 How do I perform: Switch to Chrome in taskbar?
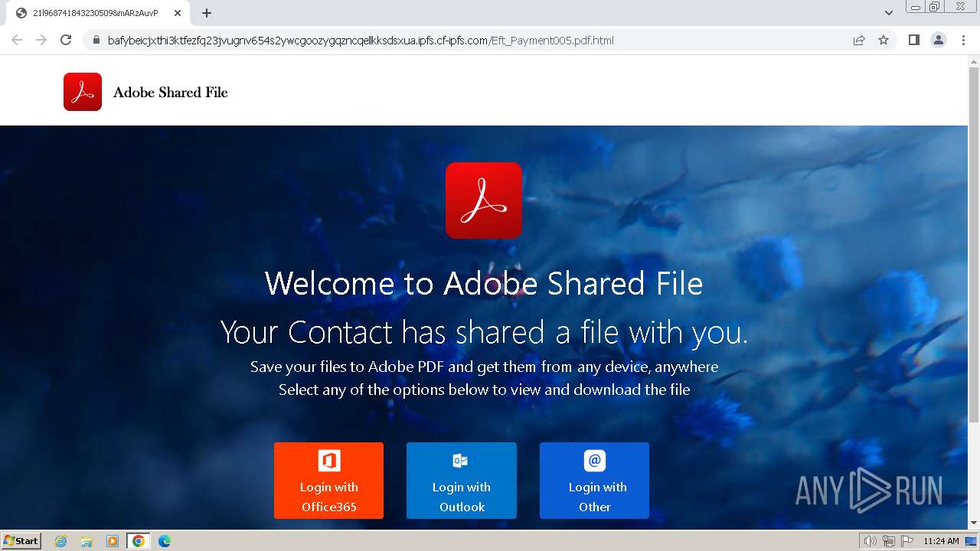[138, 541]
